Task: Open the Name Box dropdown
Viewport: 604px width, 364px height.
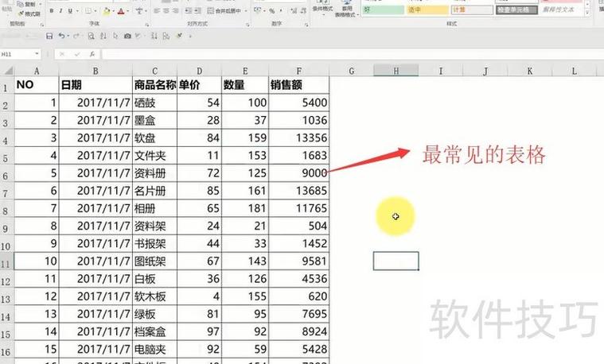Action: [x=37, y=54]
